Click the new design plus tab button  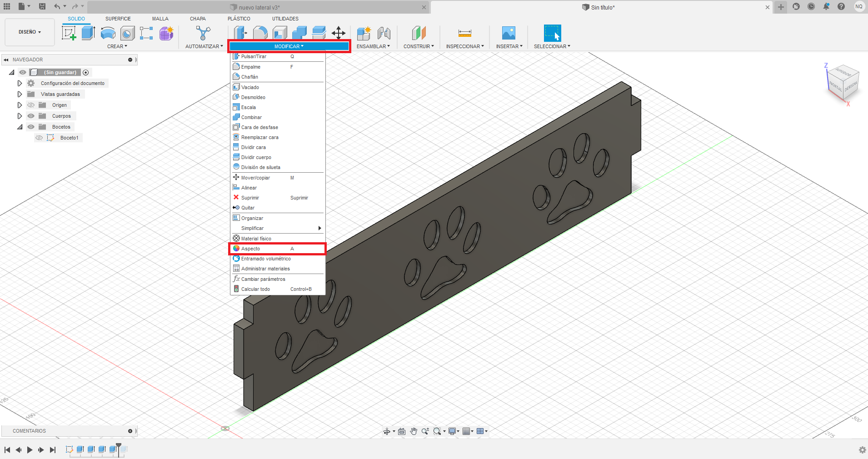(x=781, y=7)
